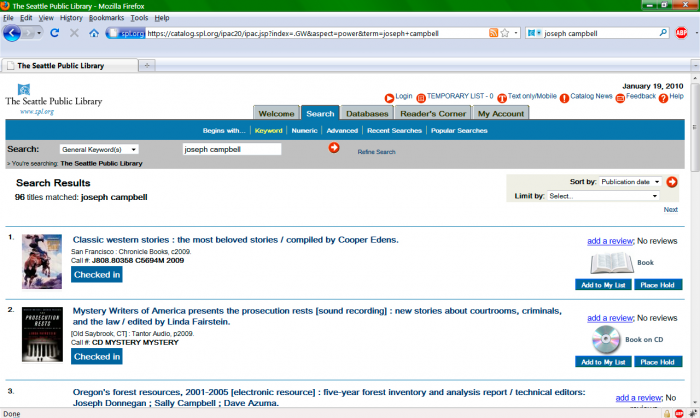This screenshot has width=700, height=418.
Task: Click the Refine Search link
Action: pyautogui.click(x=376, y=152)
